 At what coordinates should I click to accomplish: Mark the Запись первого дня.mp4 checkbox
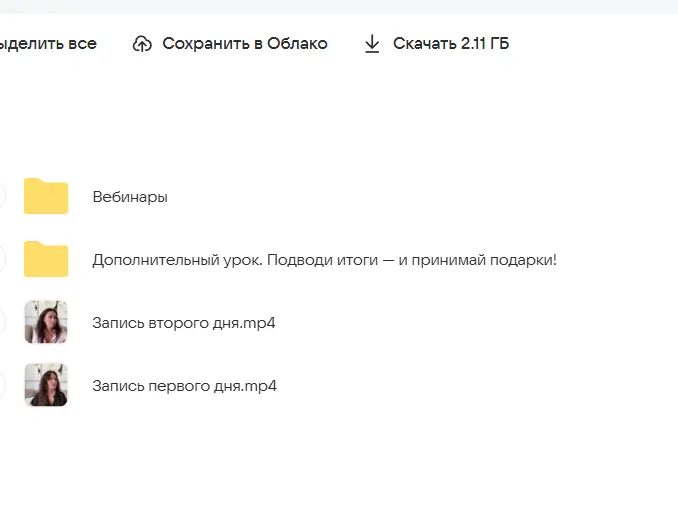tap(1, 385)
